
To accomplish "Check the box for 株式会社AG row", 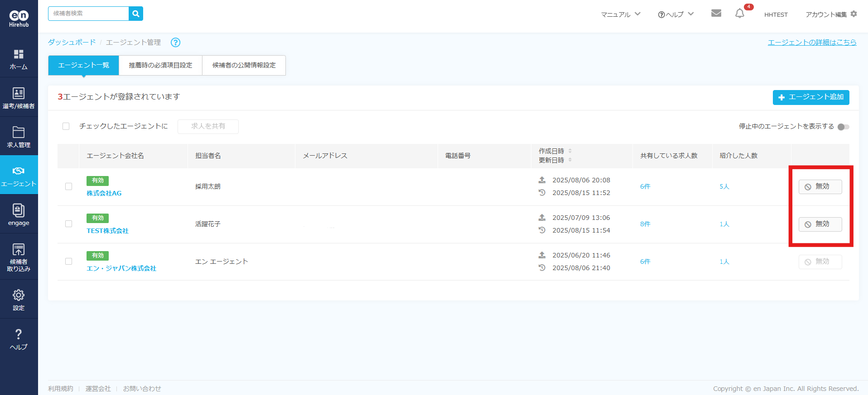I will pos(69,186).
